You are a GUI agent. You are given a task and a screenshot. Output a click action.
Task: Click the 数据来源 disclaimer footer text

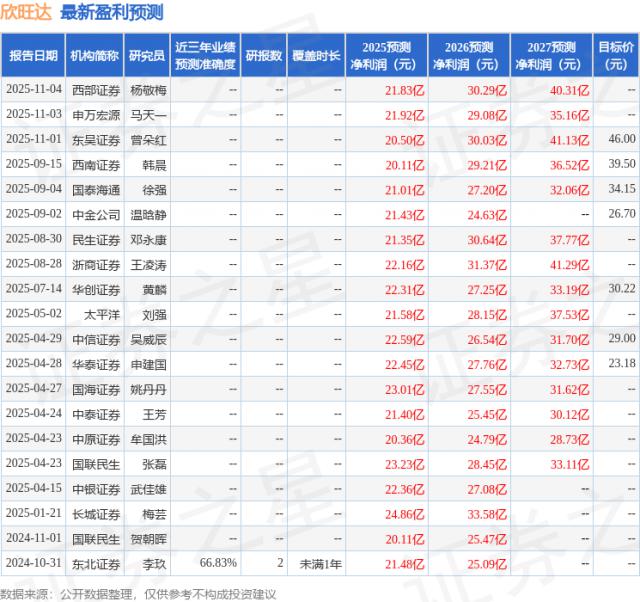138,593
